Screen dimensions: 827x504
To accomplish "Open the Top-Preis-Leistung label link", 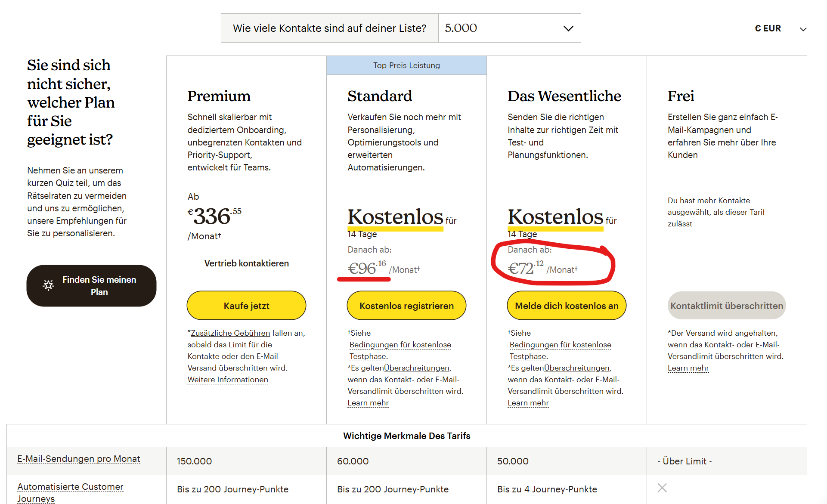I will (x=406, y=65).
